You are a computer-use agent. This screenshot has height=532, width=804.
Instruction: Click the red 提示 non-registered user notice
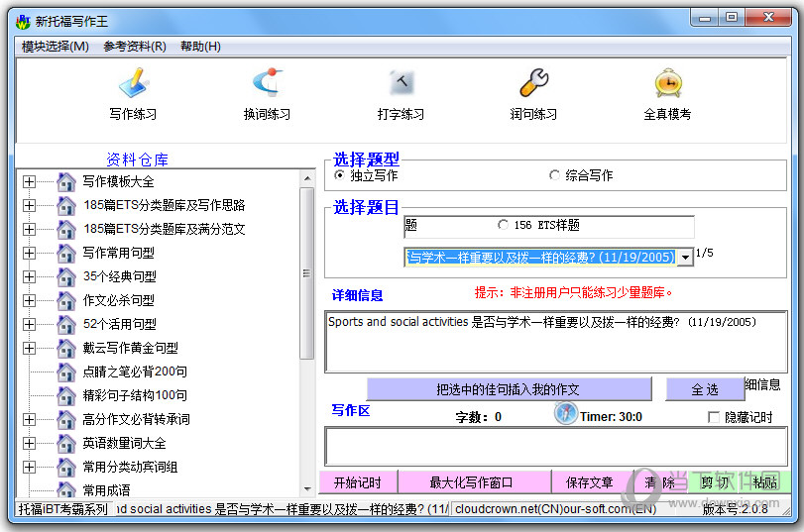pyautogui.click(x=573, y=292)
